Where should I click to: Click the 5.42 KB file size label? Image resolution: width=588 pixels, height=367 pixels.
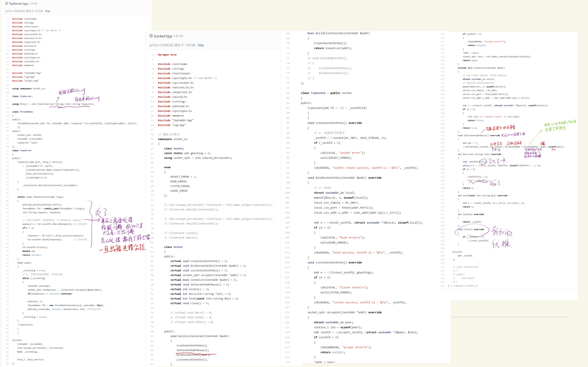click(x=178, y=36)
